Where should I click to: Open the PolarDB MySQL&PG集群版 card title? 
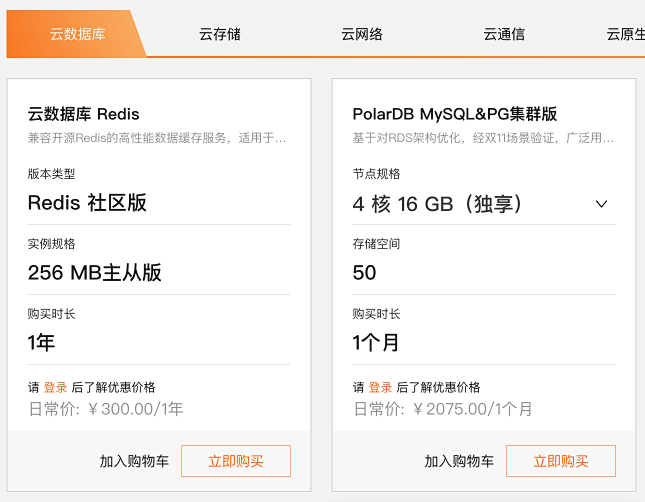coord(454,113)
